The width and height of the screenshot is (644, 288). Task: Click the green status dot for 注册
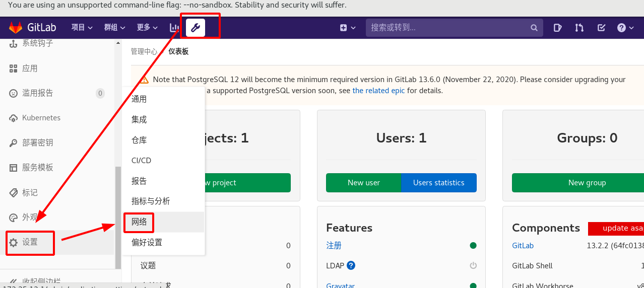[473, 246]
